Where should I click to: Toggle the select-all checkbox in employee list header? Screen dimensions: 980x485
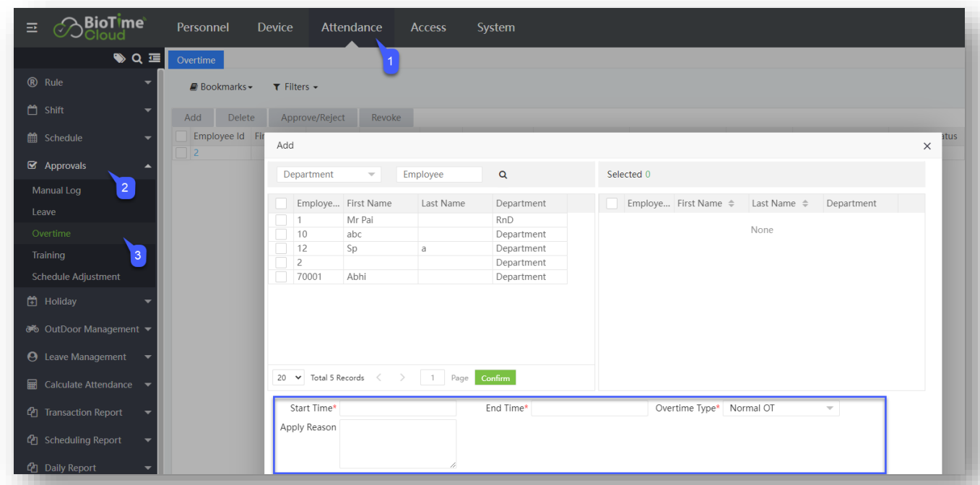[281, 204]
